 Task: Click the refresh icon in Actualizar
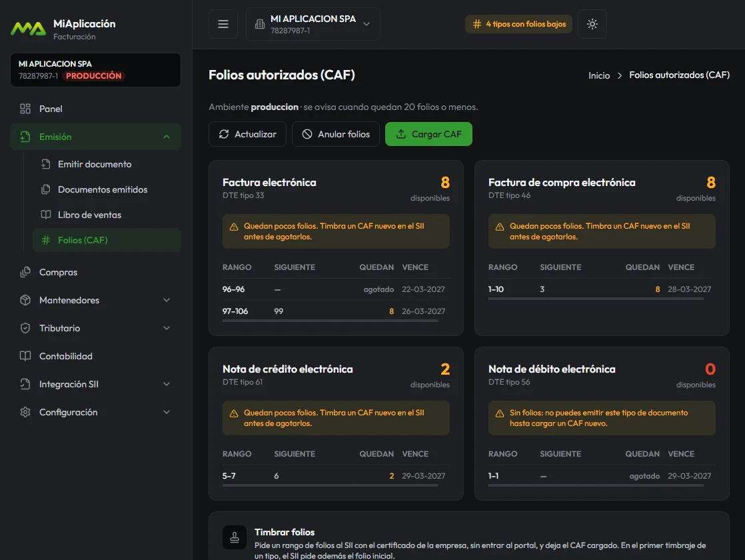pos(224,134)
